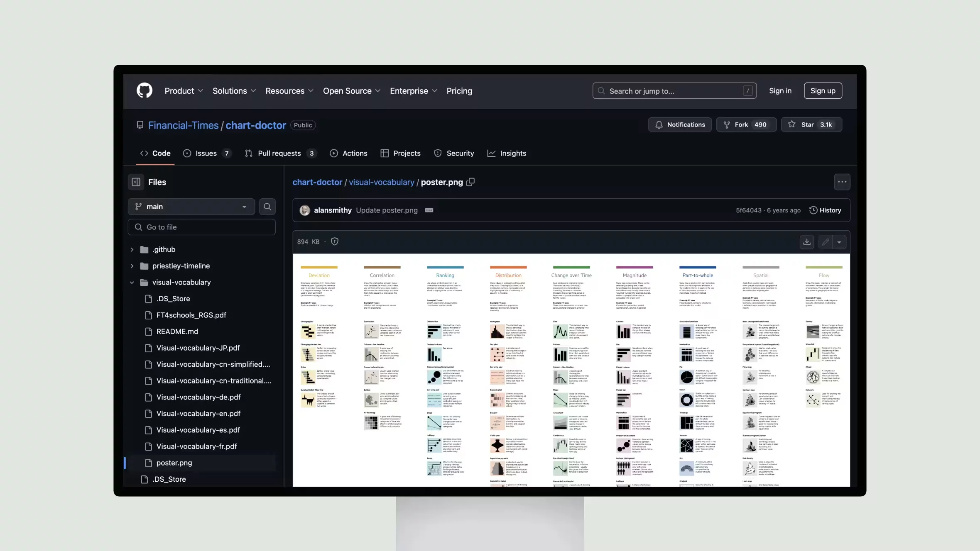Open commit 5f64043 link

[x=749, y=210]
